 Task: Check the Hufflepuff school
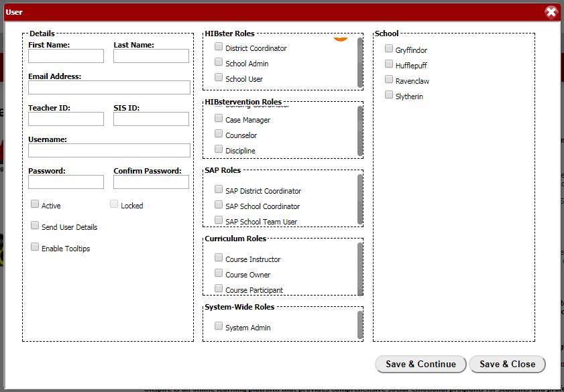388,64
